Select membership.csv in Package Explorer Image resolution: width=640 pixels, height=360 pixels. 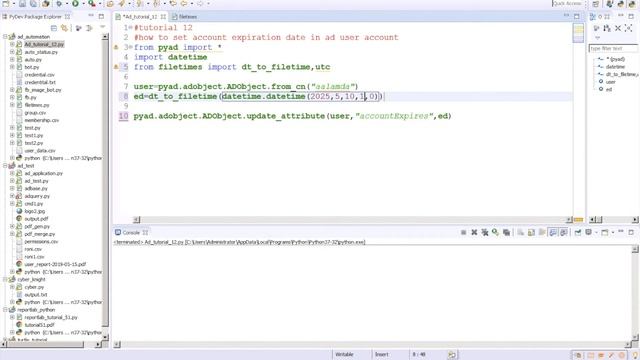pyautogui.click(x=41, y=120)
